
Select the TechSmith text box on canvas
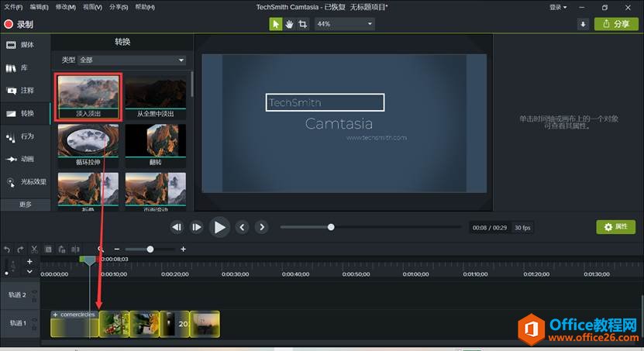click(325, 102)
